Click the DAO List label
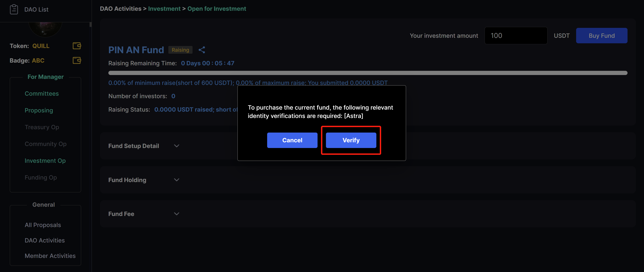 pyautogui.click(x=36, y=10)
